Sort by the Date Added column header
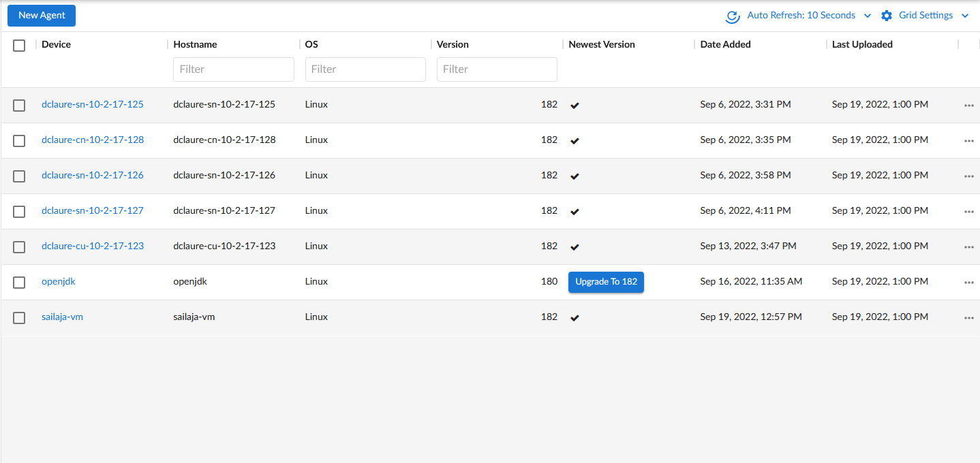 [725, 44]
